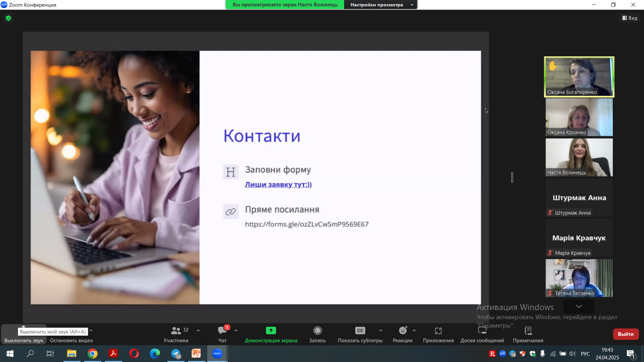
Task: Open the Участники participants panel
Action: tap(176, 335)
